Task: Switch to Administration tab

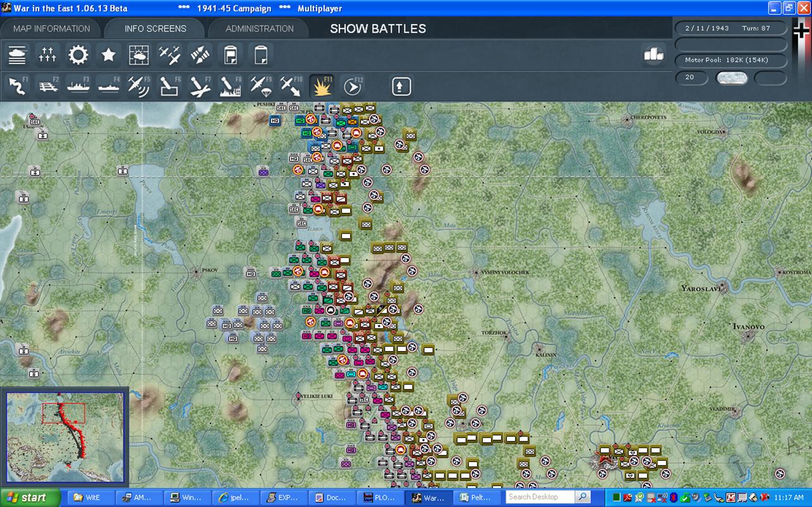Action: coord(259,28)
